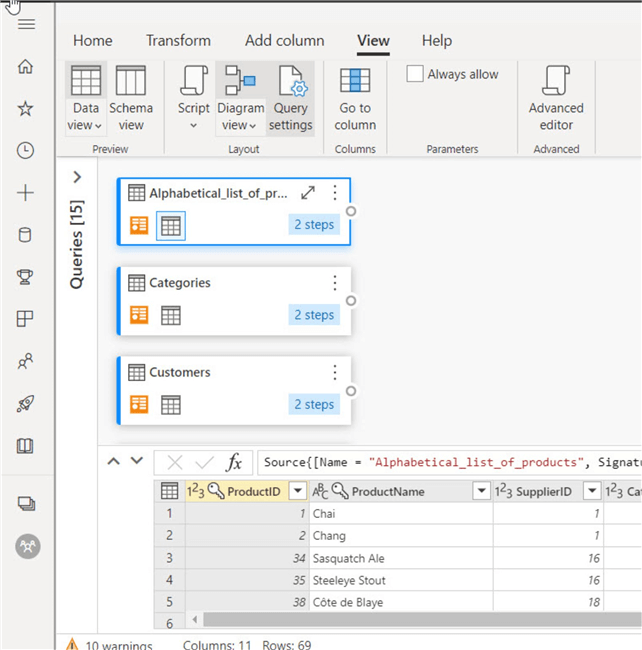Open the Create plus icon in sidebar

[26, 193]
